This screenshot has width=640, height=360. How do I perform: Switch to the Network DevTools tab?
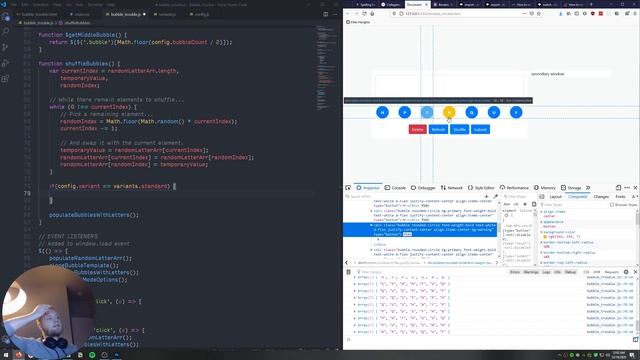[451, 188]
